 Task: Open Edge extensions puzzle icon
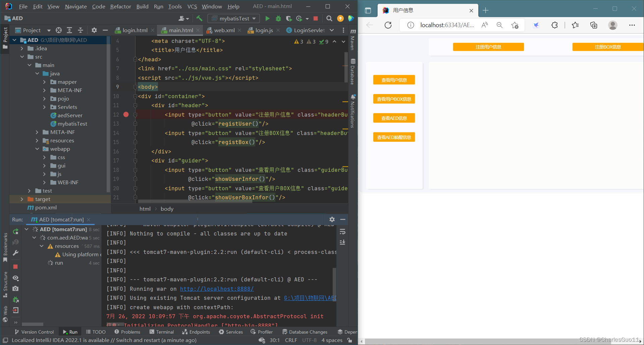pyautogui.click(x=554, y=25)
